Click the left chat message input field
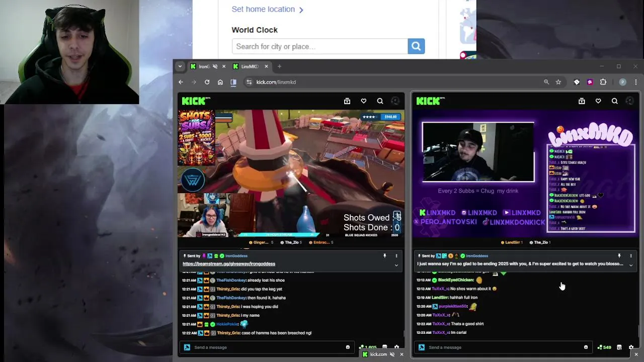 (267, 347)
